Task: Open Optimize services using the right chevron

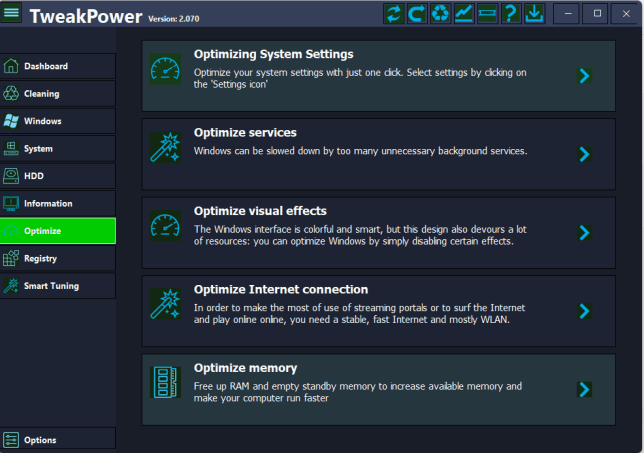Action: [x=585, y=154]
